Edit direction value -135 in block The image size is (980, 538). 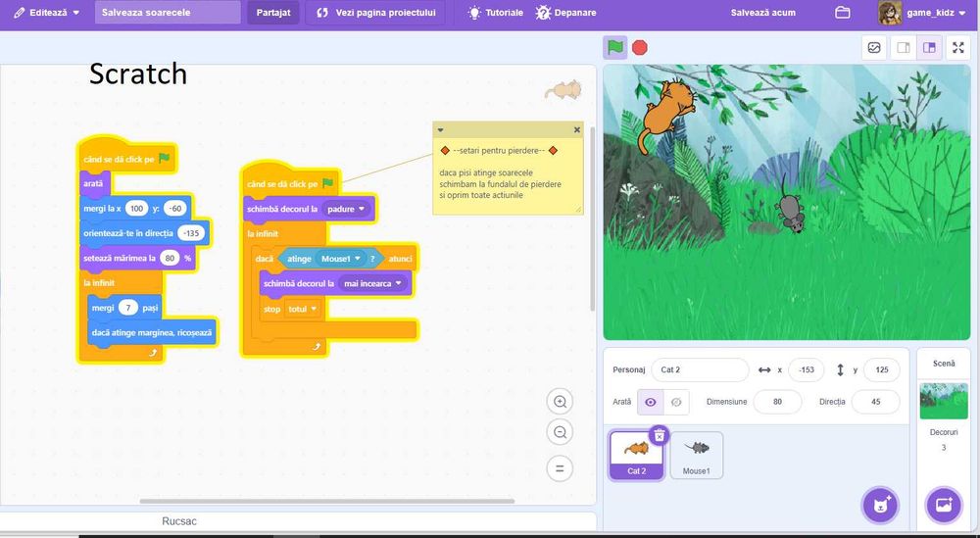coord(191,233)
